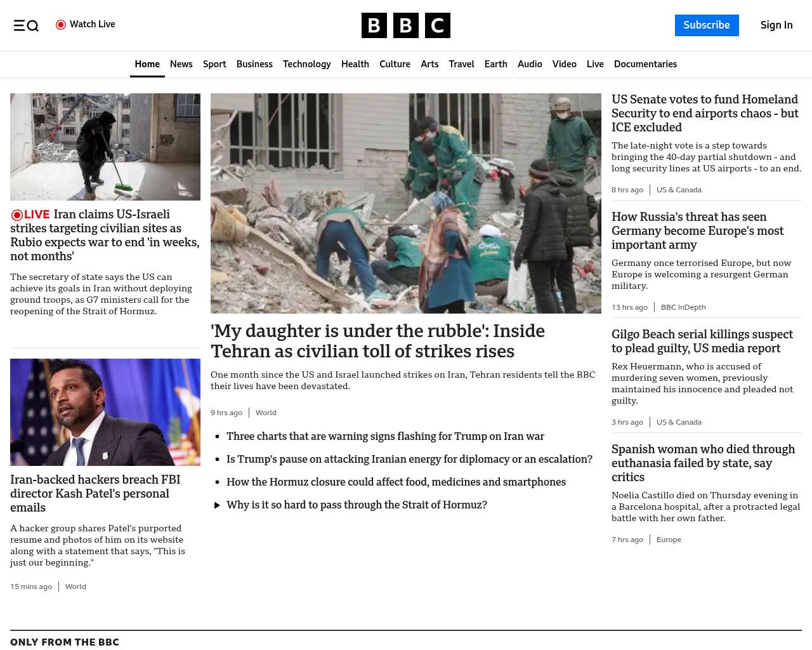Click the Europe tag under Spanish woman story
The height and width of the screenshot is (650, 812).
[669, 540]
